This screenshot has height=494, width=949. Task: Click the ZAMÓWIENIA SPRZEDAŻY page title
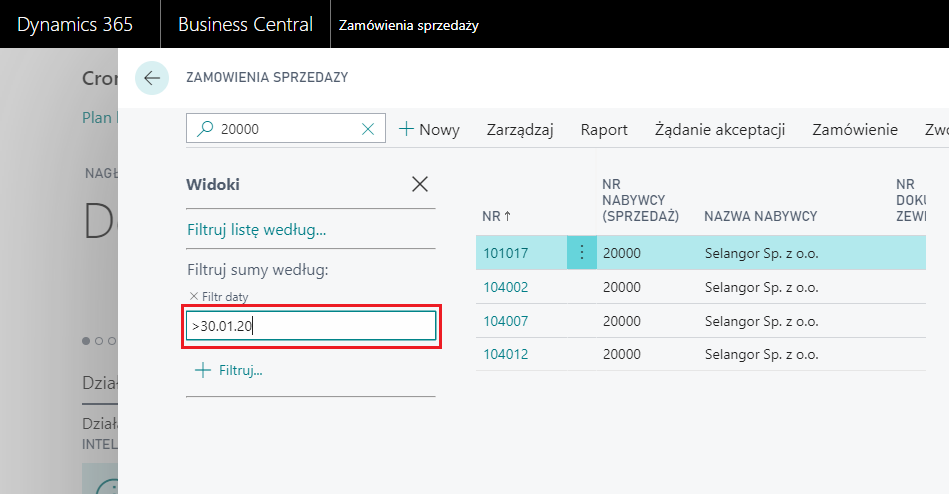tap(267, 77)
